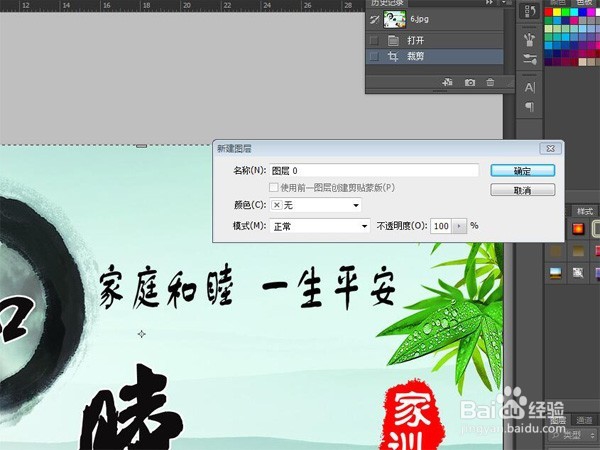Set history brush source to 打开 state
Viewport: 600px width, 450px height.
tap(374, 40)
